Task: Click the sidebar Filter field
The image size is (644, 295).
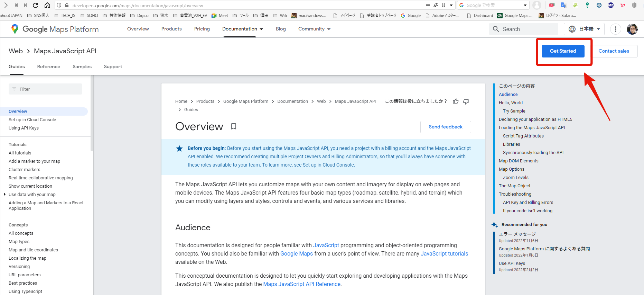Action: (x=45, y=89)
